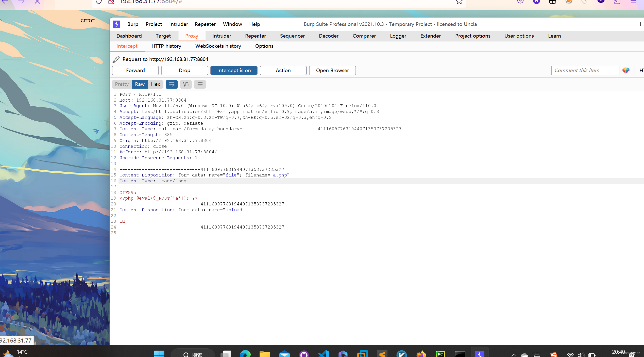Click the filename="a.php" value in request
Screen dimensions: 644x357
click(267, 175)
